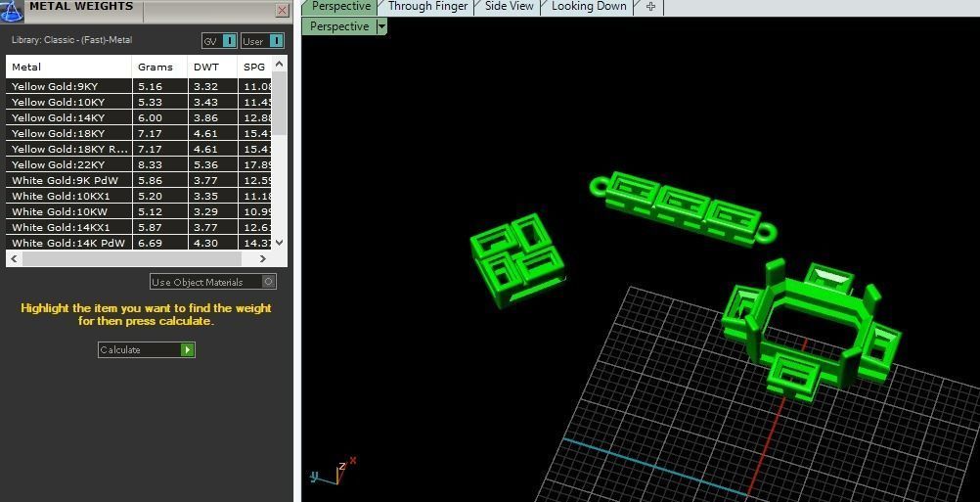Click the 8.33 grams value cell
The width and height of the screenshot is (980, 502).
[160, 164]
